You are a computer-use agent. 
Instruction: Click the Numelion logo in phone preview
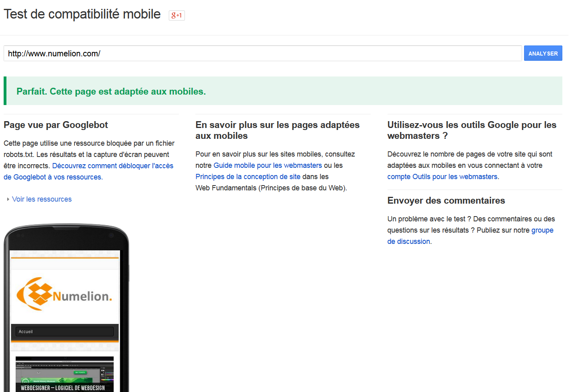(64, 294)
